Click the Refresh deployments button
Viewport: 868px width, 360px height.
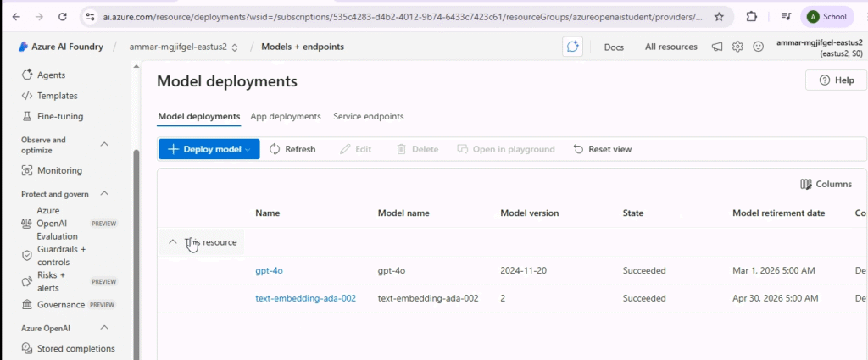tap(292, 149)
